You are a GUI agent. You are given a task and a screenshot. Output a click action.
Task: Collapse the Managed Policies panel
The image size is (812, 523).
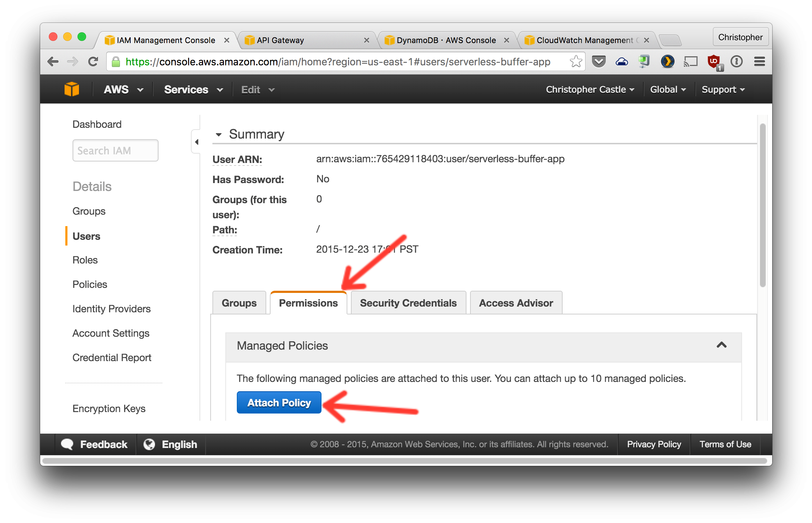[721, 345]
